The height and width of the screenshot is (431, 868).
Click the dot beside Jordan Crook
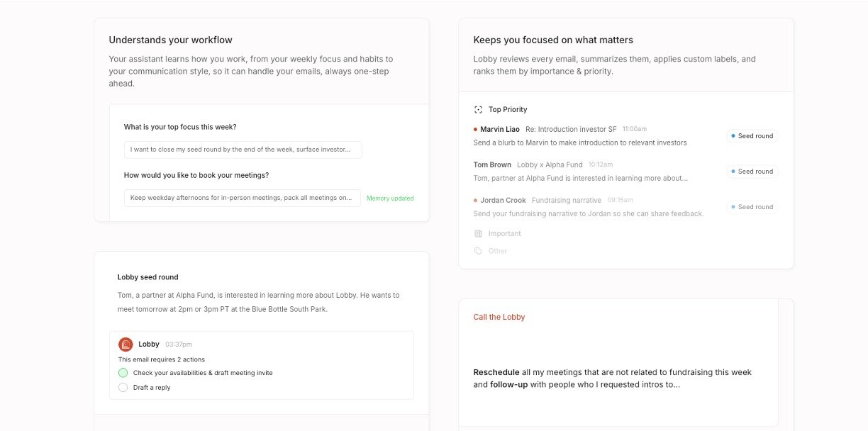click(x=475, y=201)
